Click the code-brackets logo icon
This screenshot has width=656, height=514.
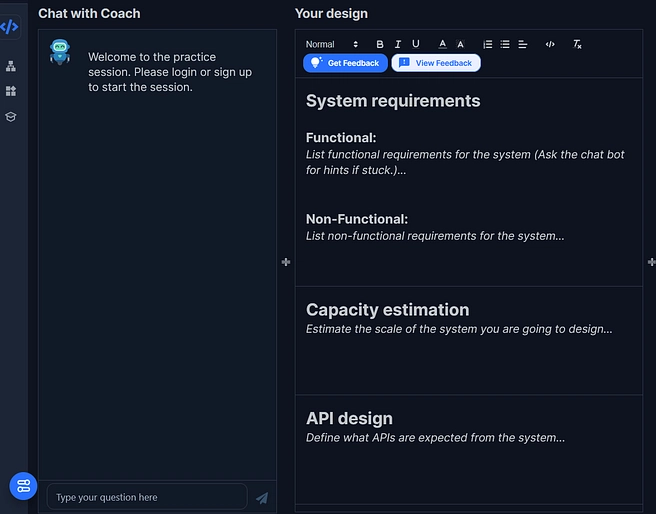9,27
